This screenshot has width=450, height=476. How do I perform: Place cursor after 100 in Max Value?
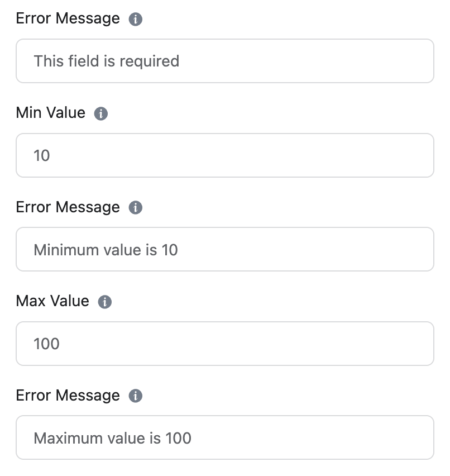pyautogui.click(x=60, y=344)
